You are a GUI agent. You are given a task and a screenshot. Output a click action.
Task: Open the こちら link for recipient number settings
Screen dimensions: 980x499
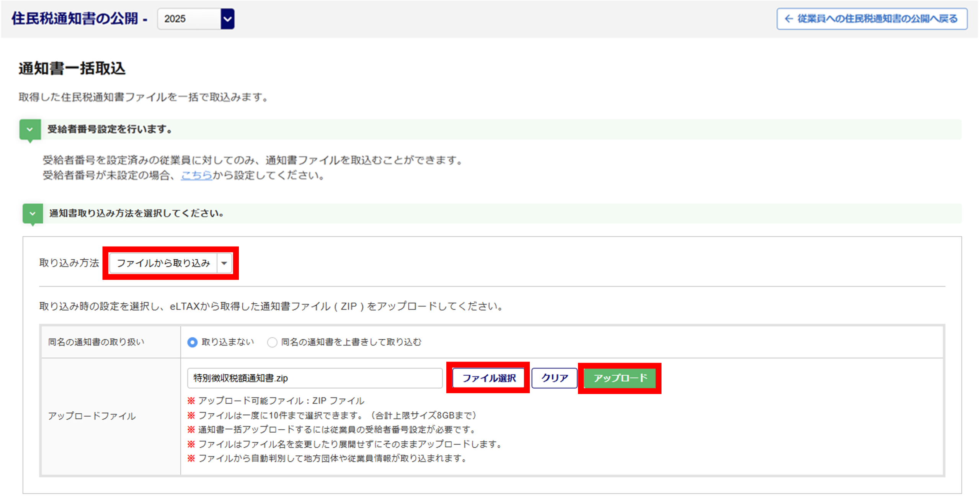pyautogui.click(x=196, y=175)
